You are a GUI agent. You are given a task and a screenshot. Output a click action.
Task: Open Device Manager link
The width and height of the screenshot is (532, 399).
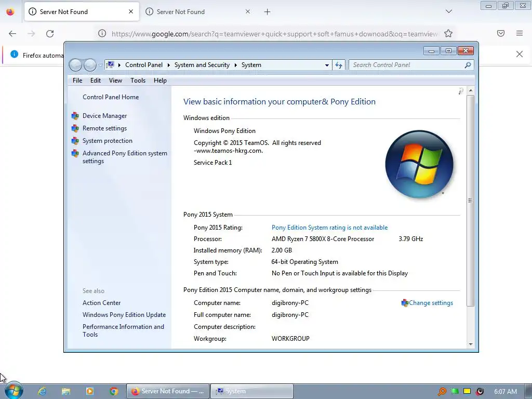[x=104, y=116]
